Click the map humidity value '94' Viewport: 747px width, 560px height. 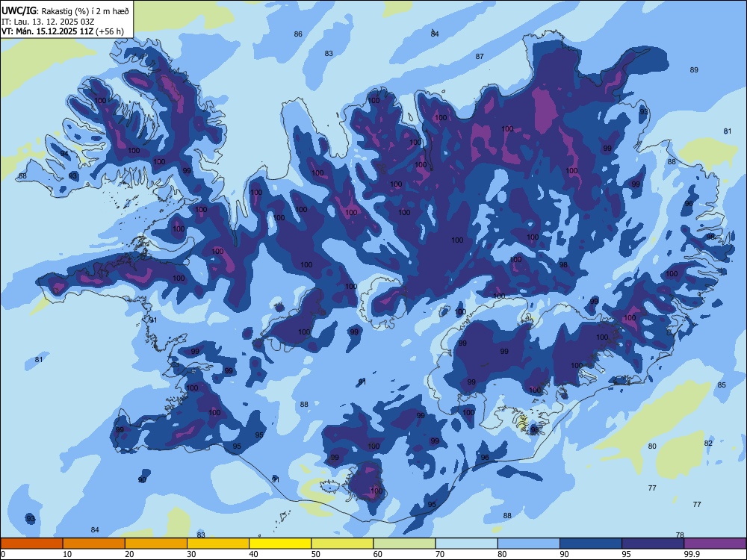click(x=64, y=153)
